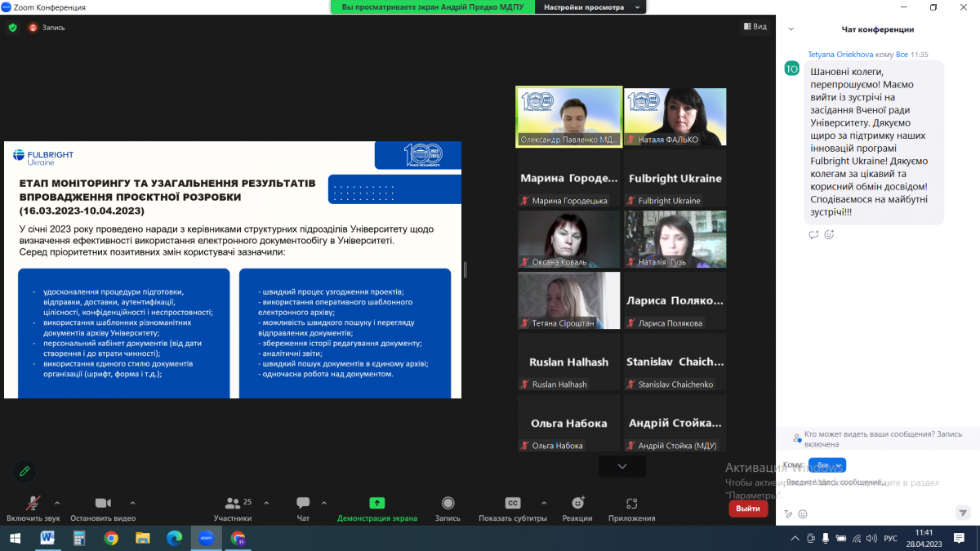Click the green annotation pencil icon

coord(24,471)
